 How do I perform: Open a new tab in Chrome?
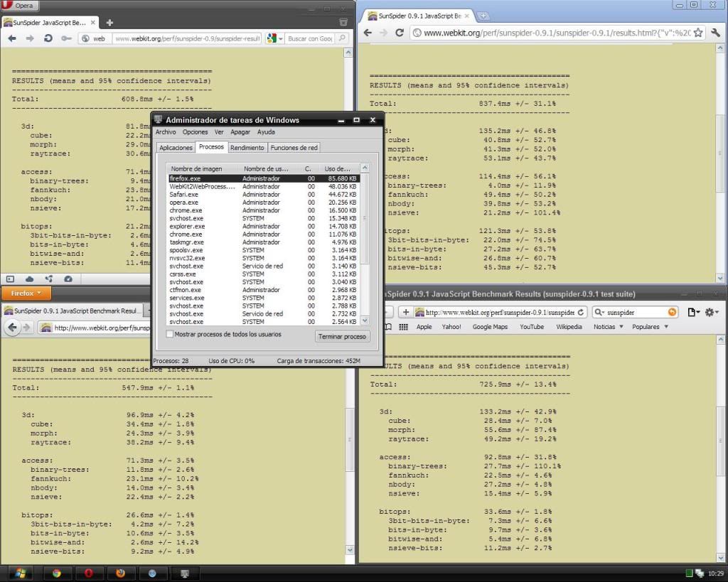point(483,16)
